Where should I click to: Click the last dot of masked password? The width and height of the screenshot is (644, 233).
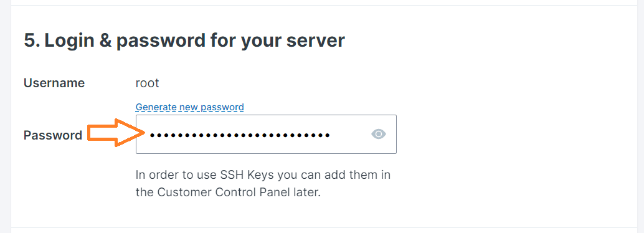[327, 135]
